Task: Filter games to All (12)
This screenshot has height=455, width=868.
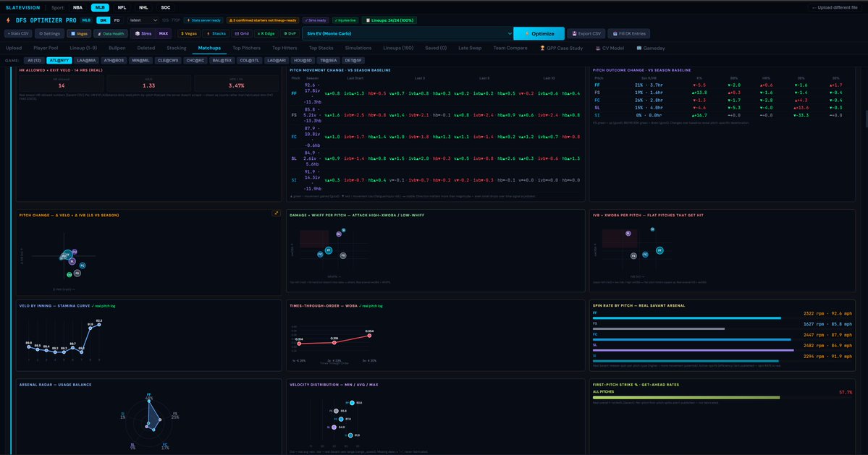Action: (34, 60)
